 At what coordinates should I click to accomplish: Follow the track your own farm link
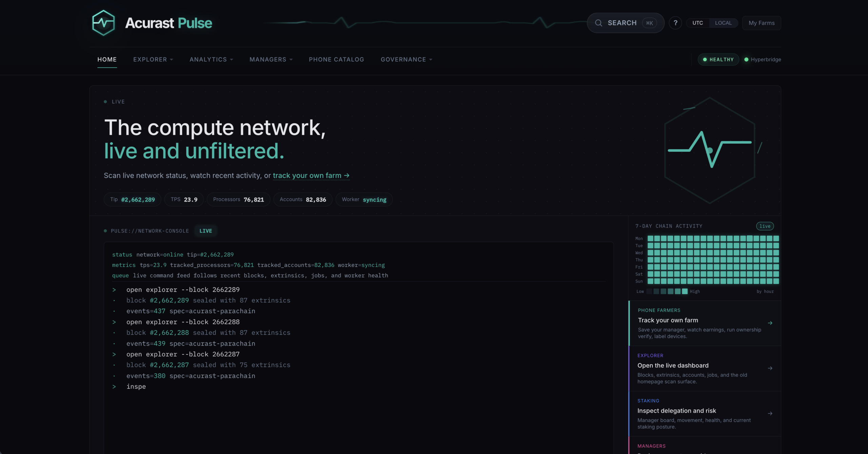point(311,176)
